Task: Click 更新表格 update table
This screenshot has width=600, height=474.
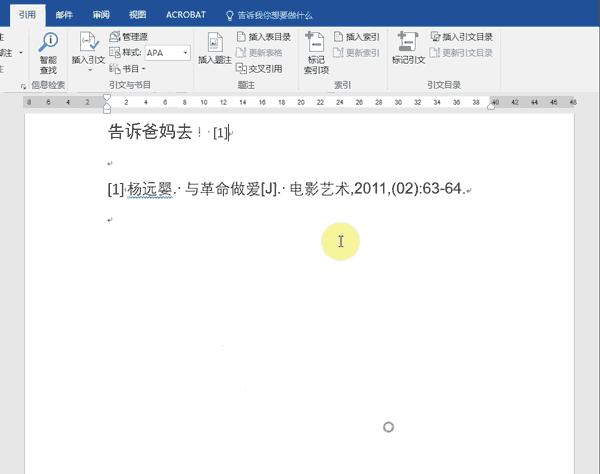Action: (x=259, y=52)
